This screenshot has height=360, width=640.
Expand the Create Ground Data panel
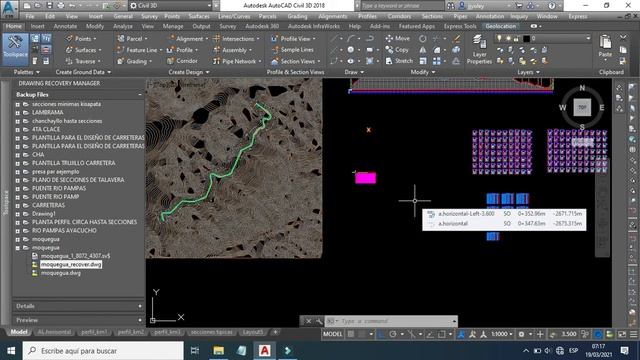click(x=83, y=72)
